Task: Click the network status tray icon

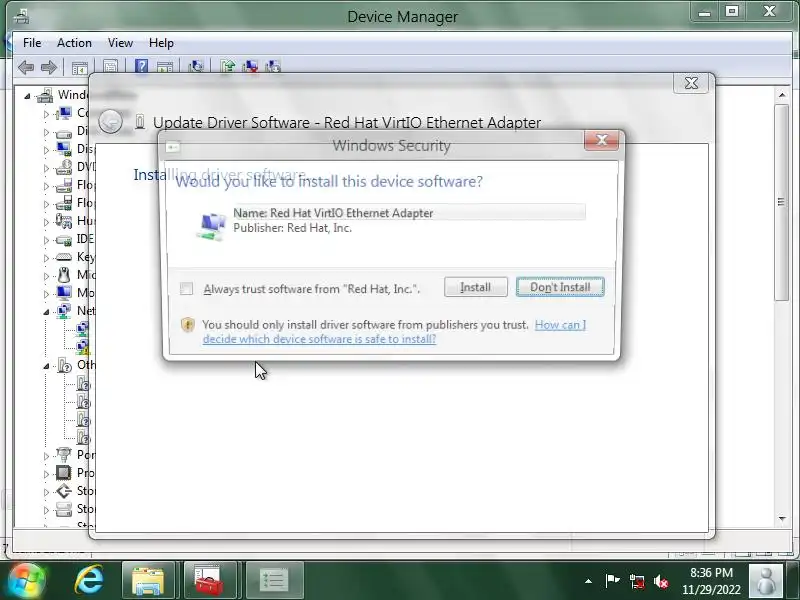Action: pyautogui.click(x=636, y=581)
